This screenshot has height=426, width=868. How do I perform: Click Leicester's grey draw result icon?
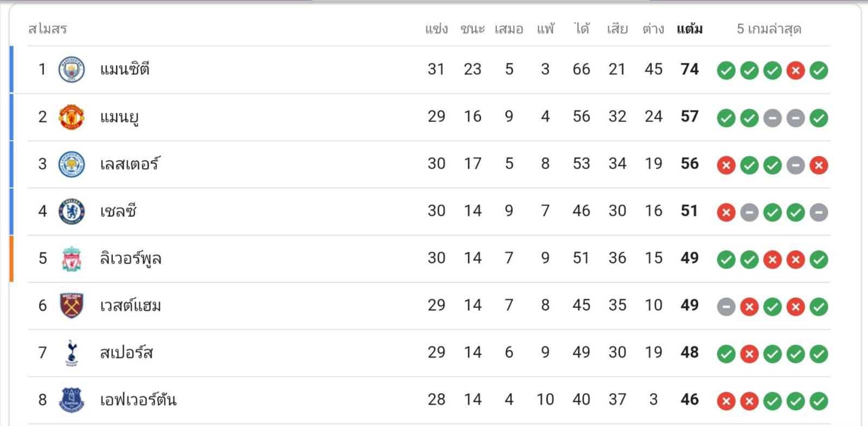796,165
